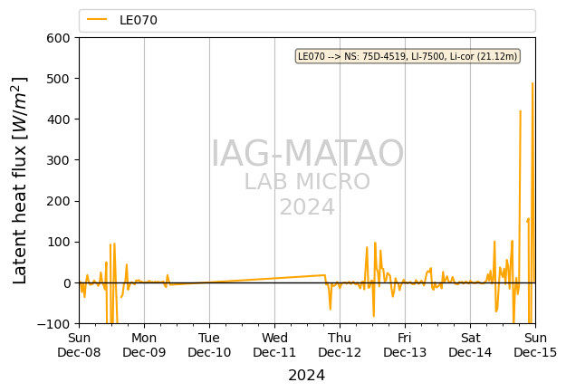The width and height of the screenshot is (566, 392).
Task: Click the Wed Dec-11 x-axis label
Action: [x=274, y=345]
